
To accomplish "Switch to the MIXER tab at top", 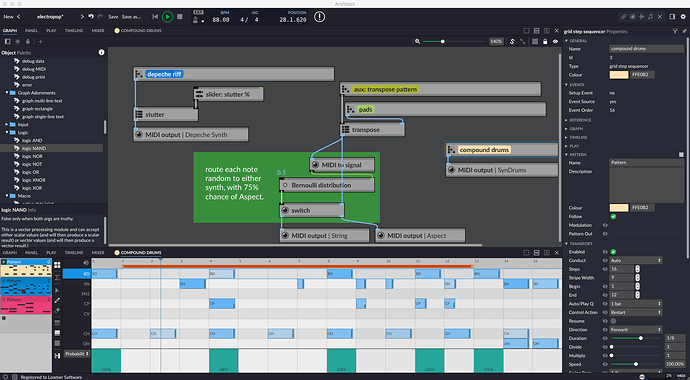I will [x=98, y=31].
